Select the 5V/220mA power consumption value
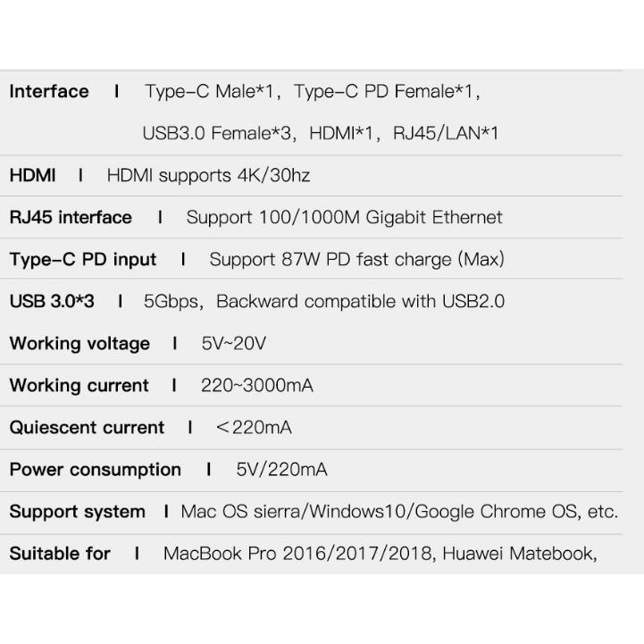Image resolution: width=644 pixels, height=644 pixels. (x=281, y=470)
